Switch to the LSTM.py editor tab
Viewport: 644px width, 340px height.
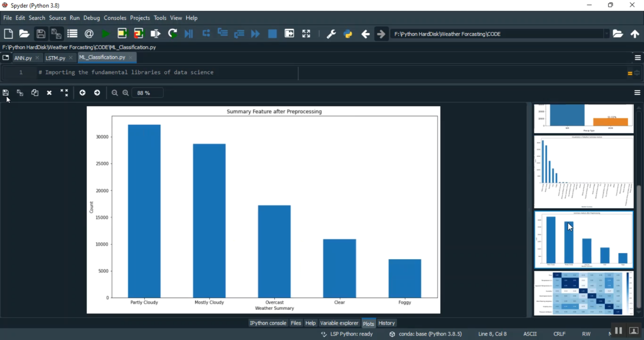[55, 58]
